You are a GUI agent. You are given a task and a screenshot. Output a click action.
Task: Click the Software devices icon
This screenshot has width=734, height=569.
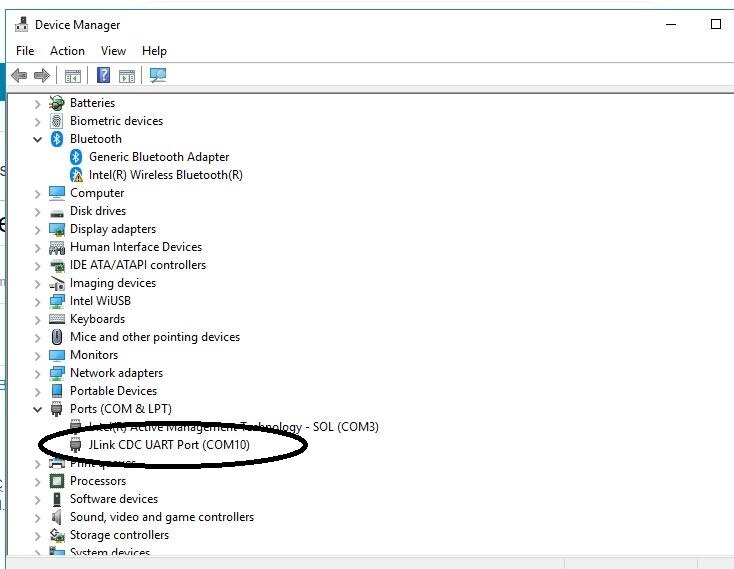click(x=57, y=499)
